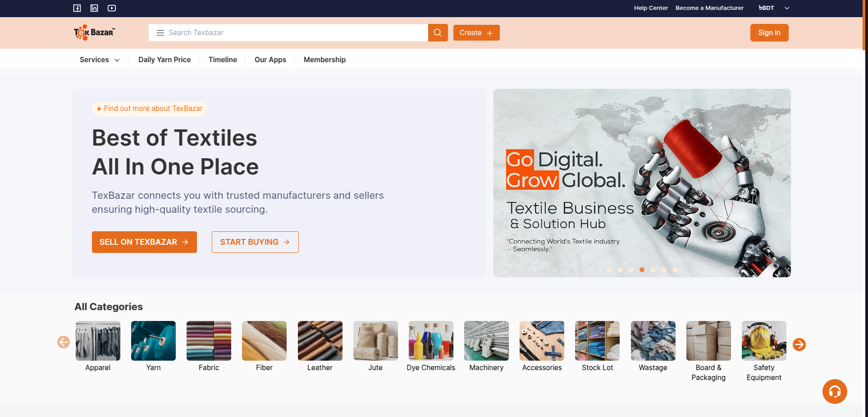Open the Our Apps menu item
868x417 pixels.
pyautogui.click(x=270, y=60)
